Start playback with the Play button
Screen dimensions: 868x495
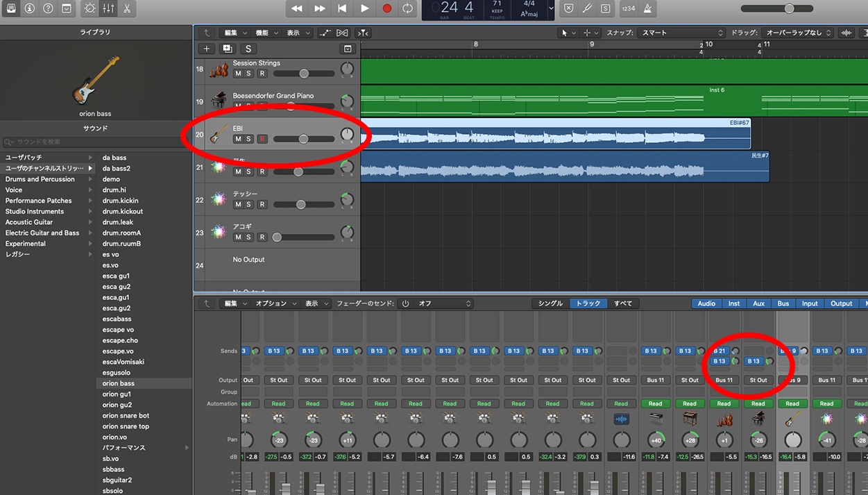pyautogui.click(x=364, y=8)
